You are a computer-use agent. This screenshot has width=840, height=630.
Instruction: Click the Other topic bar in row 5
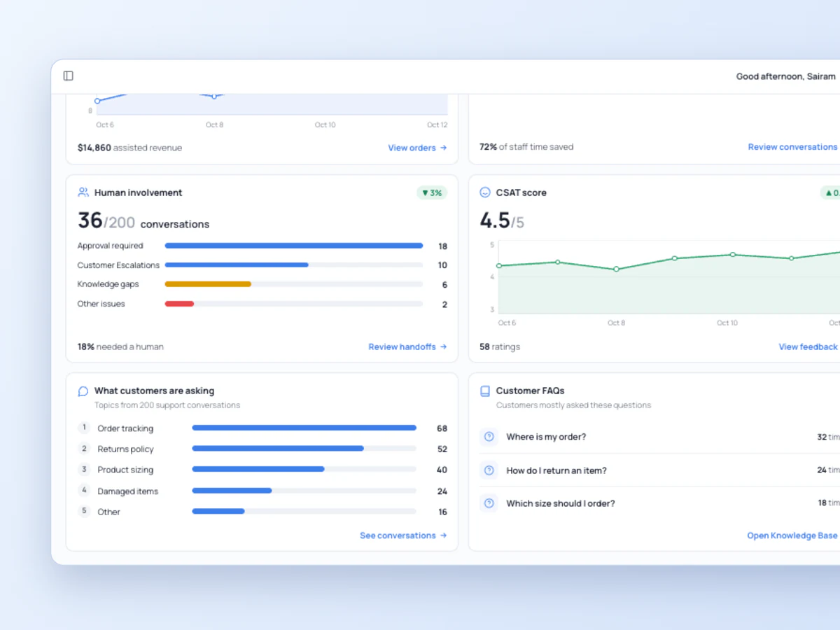[304, 511]
